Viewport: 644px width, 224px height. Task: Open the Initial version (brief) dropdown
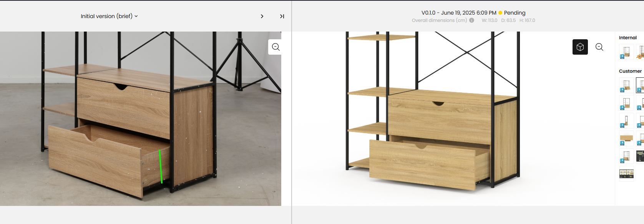[109, 16]
